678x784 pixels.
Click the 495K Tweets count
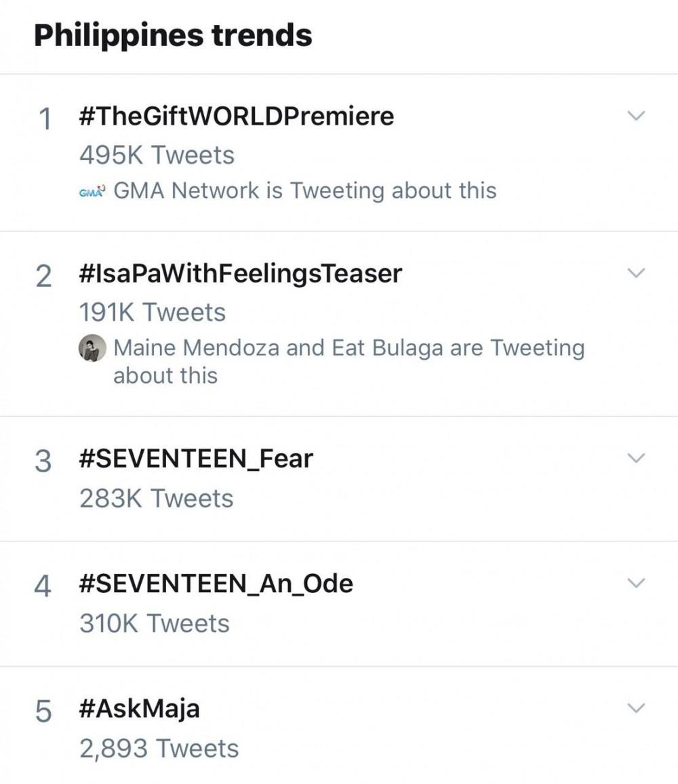click(157, 155)
